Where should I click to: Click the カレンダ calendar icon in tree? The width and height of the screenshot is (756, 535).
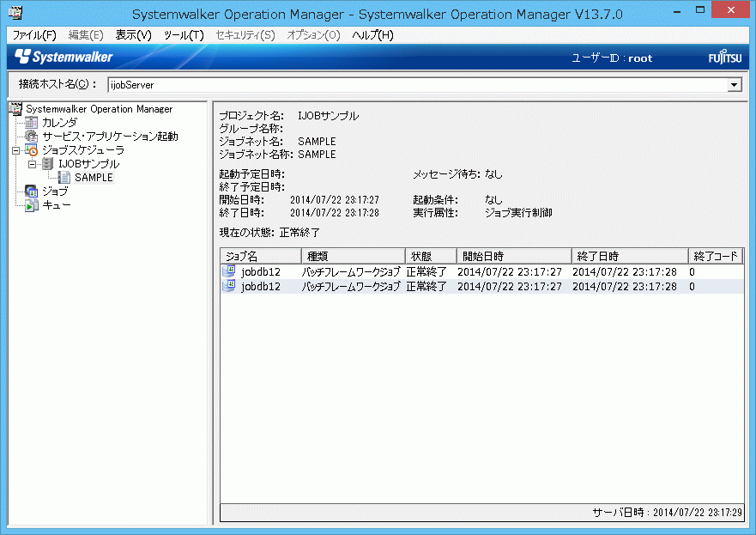point(32,123)
